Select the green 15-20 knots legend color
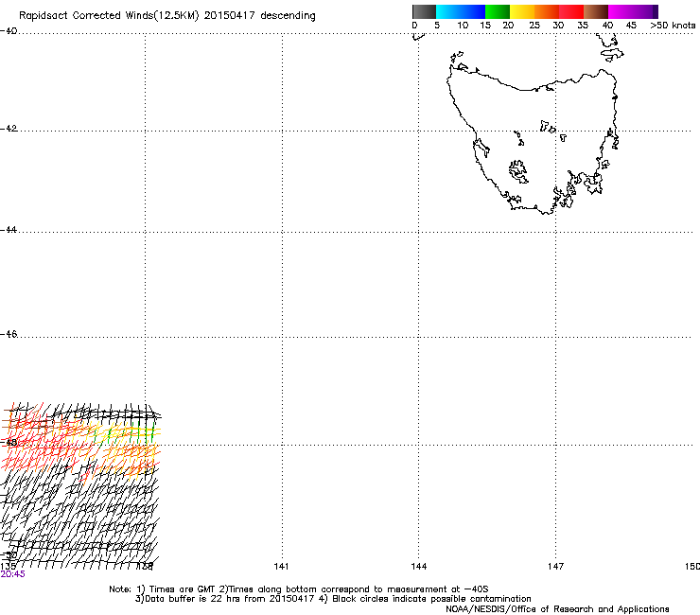The width and height of the screenshot is (700, 615). click(498, 11)
